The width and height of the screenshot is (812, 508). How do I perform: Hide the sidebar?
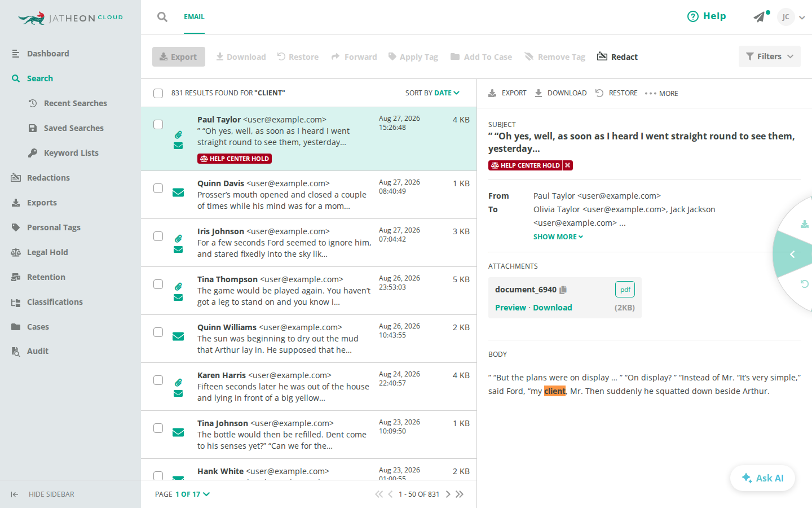(x=43, y=494)
